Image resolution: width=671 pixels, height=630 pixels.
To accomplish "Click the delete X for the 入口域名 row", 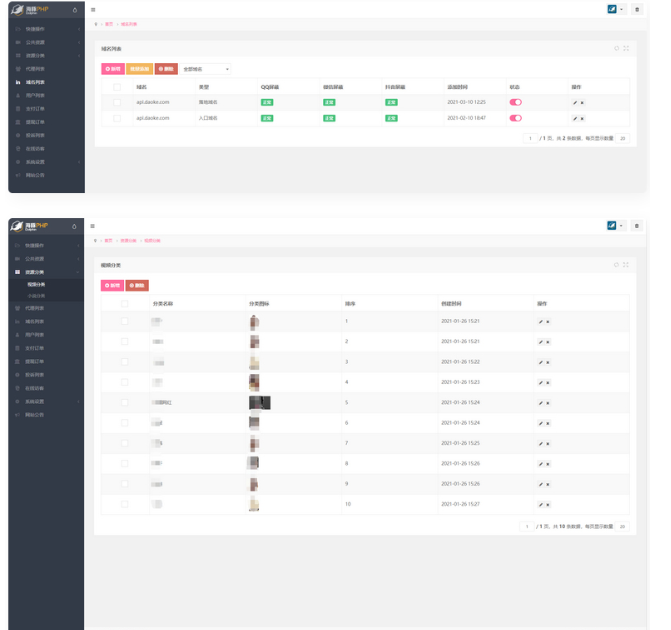I will coord(582,118).
